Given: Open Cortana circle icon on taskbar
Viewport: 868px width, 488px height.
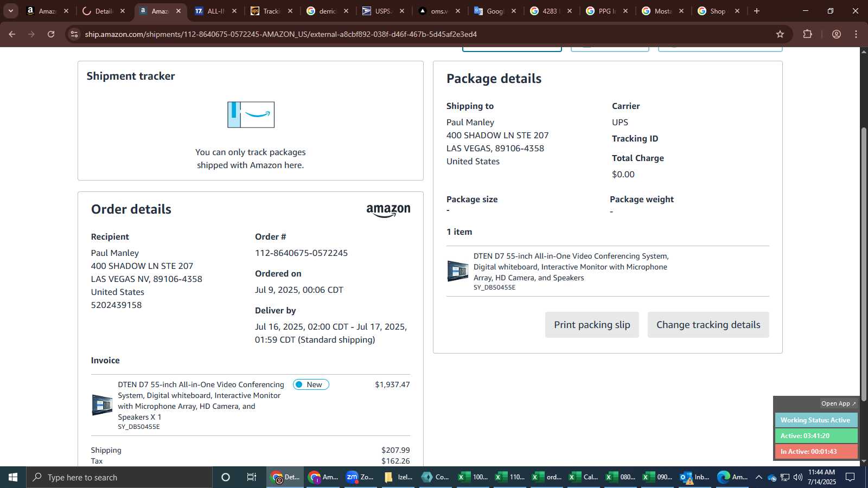Looking at the screenshot, I should click(226, 477).
